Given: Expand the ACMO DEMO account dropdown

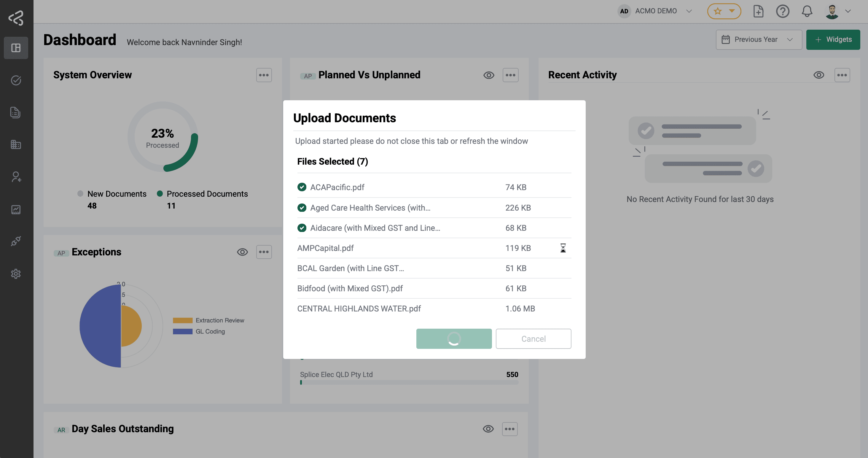Looking at the screenshot, I should point(688,11).
